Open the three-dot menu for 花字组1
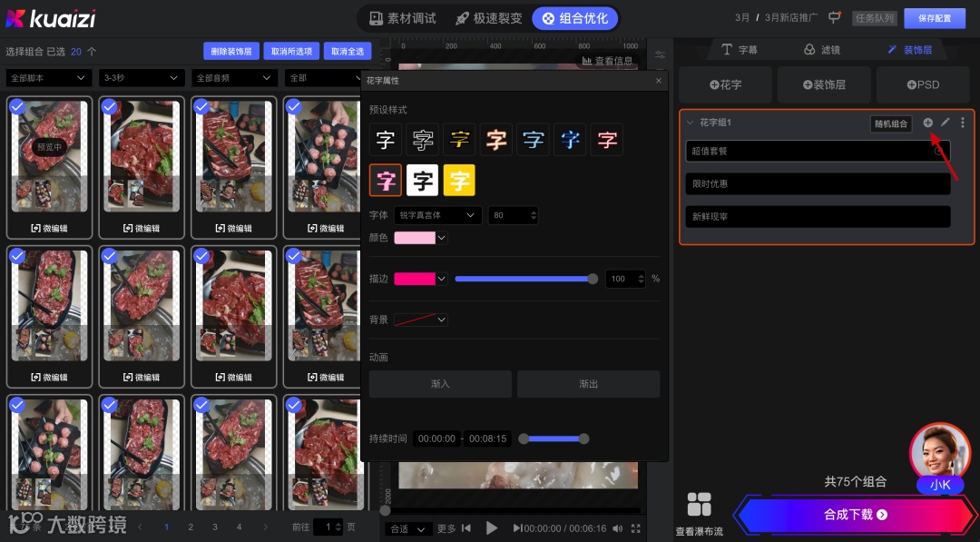980x542 pixels. point(962,123)
